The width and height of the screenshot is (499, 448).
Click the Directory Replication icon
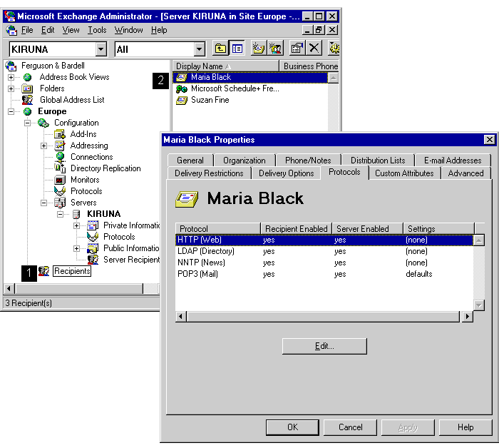[x=60, y=168]
